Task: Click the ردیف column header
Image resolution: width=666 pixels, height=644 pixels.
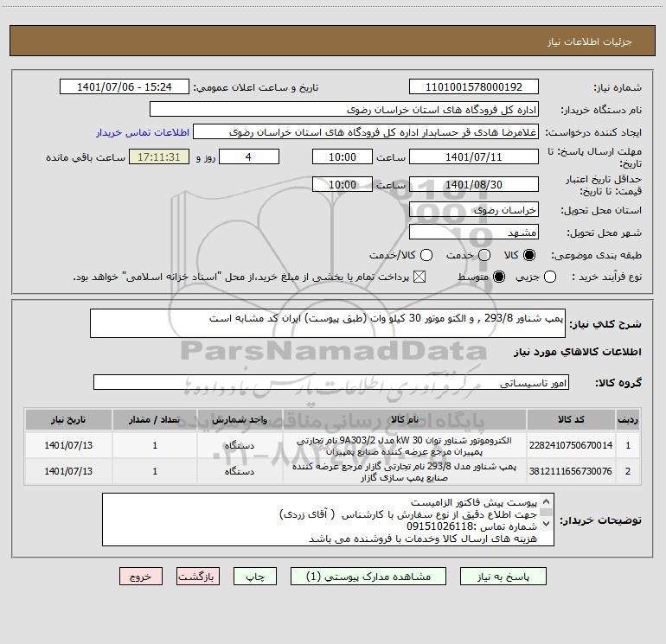Action: 628,419
